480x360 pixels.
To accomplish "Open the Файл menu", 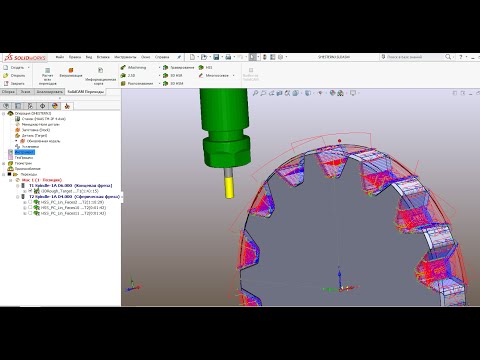I will click(60, 57).
